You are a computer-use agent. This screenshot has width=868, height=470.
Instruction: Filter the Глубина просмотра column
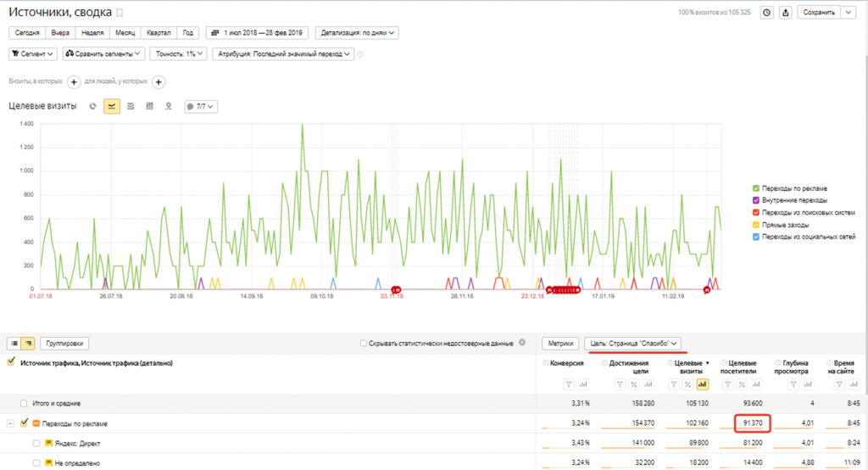click(x=793, y=384)
